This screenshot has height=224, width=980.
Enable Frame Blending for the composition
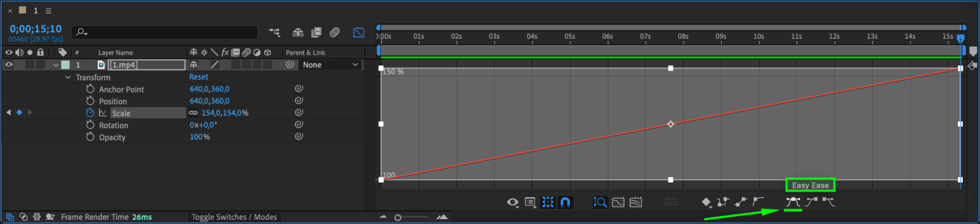[316, 32]
